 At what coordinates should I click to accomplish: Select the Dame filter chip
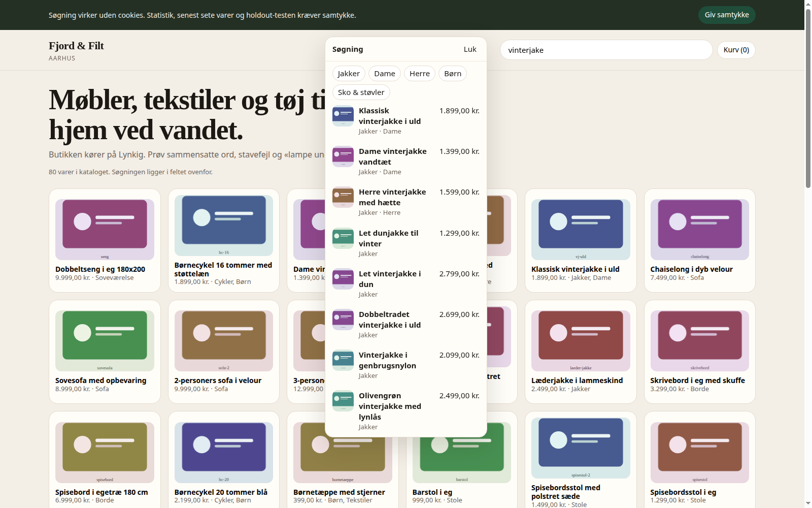[x=385, y=74]
